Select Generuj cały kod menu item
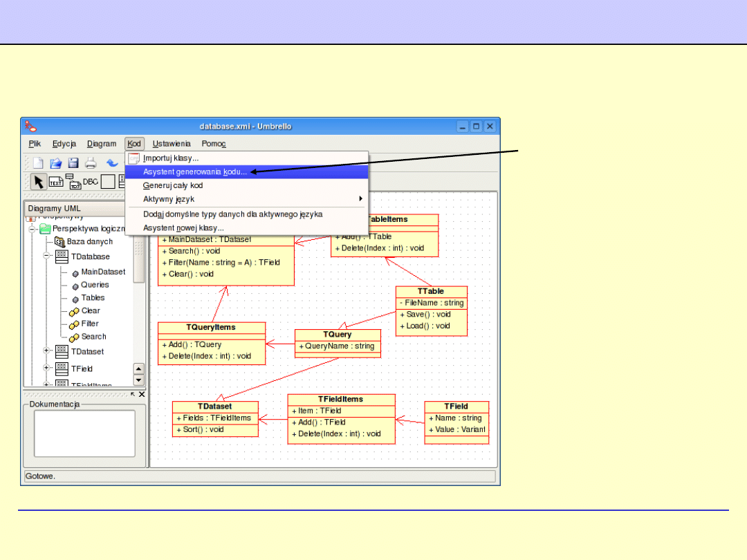Image resolution: width=747 pixels, height=560 pixels. (x=172, y=185)
